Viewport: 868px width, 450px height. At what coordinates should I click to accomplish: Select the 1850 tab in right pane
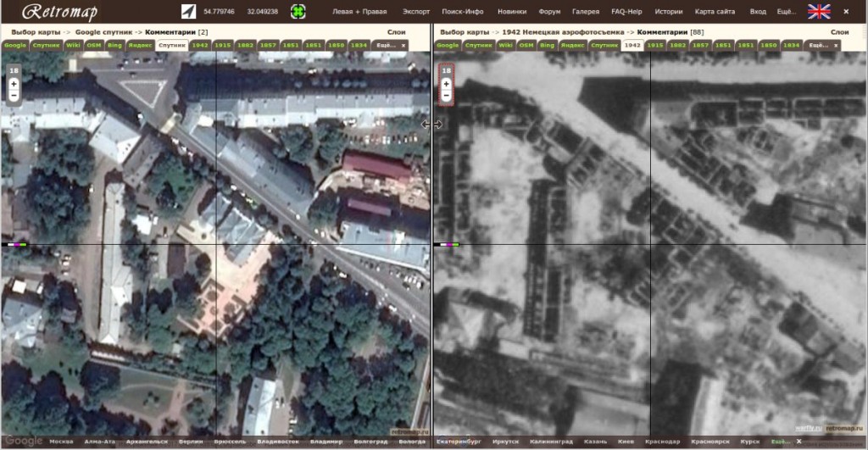tap(768, 46)
